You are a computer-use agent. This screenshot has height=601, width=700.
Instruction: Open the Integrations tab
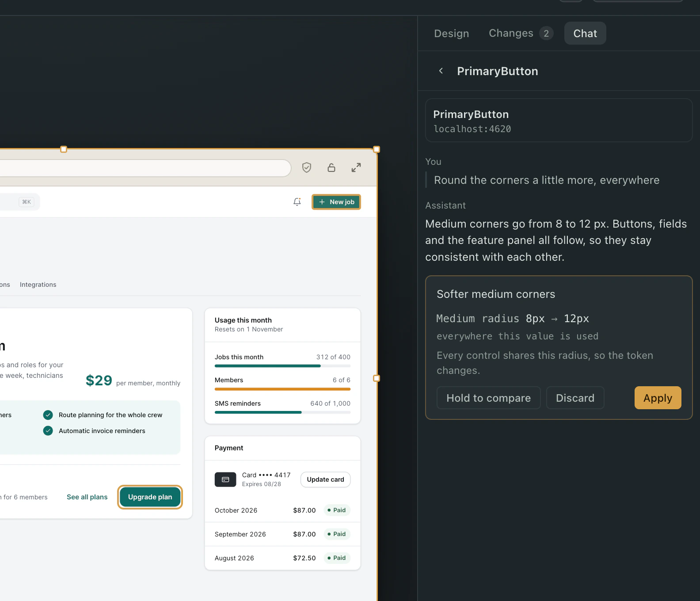coord(38,285)
